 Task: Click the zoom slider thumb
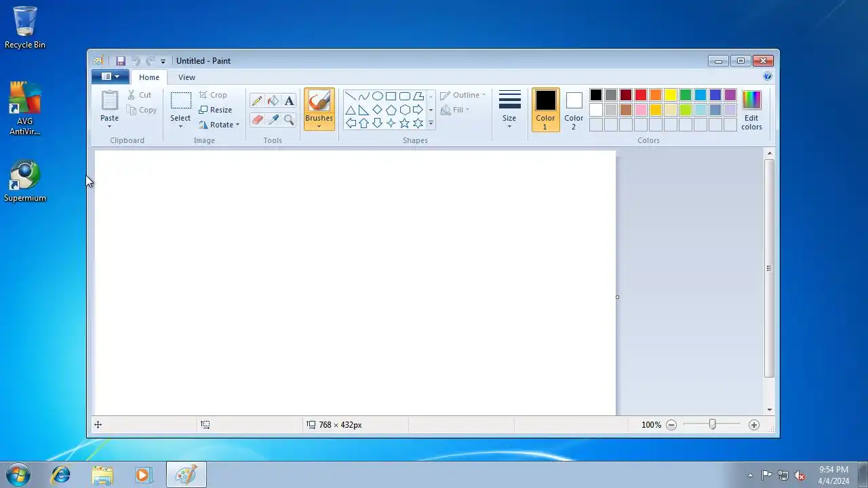(x=712, y=424)
